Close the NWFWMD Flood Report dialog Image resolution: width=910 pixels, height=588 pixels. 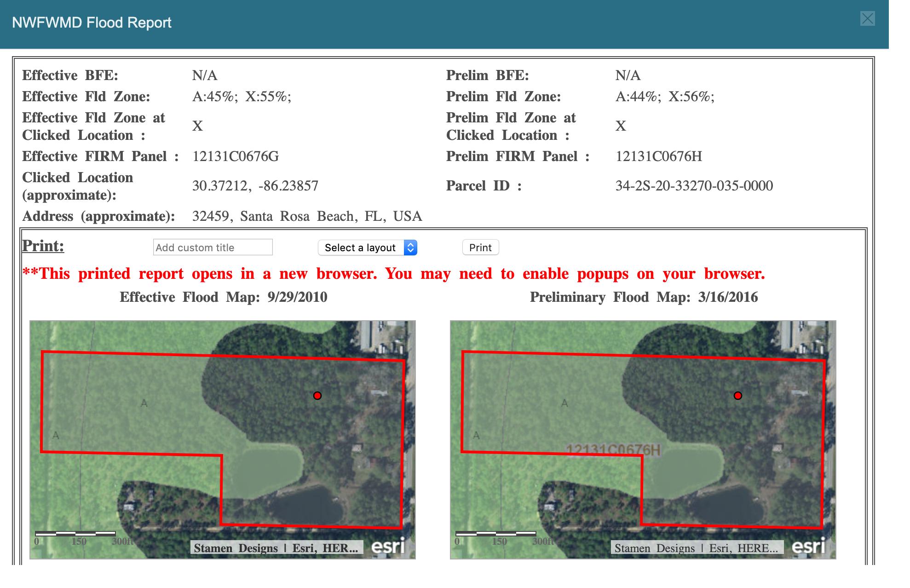click(867, 19)
